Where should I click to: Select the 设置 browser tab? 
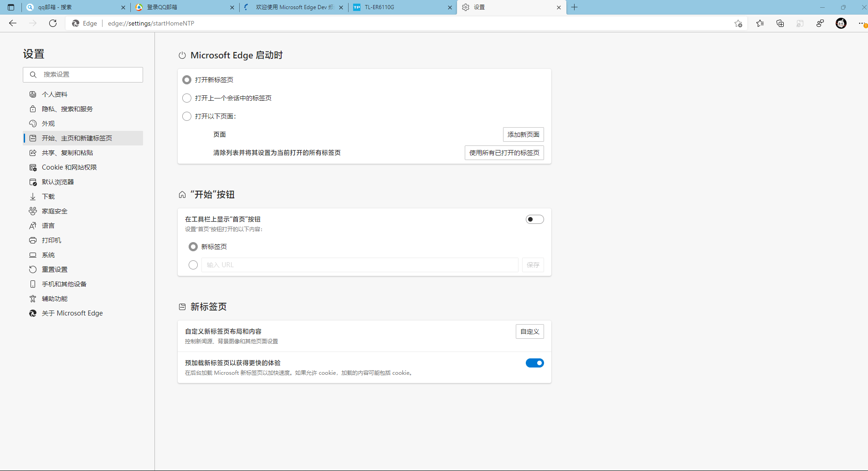pyautogui.click(x=512, y=7)
